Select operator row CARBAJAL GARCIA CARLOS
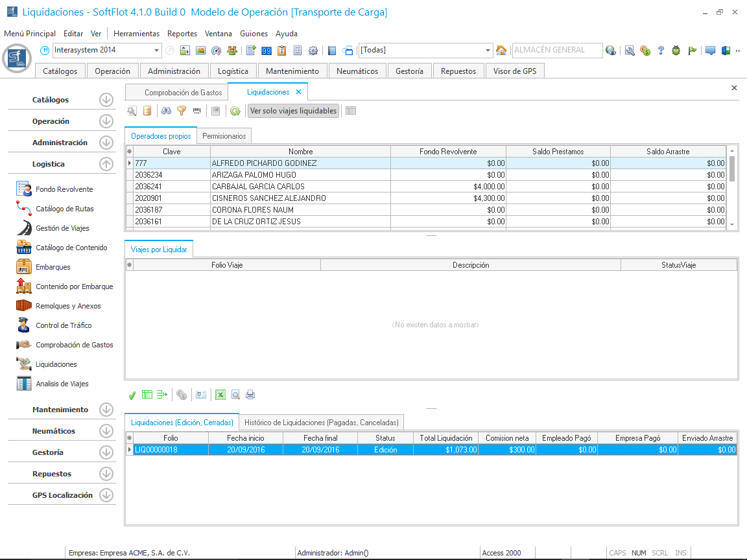This screenshot has width=747, height=560. point(258,187)
